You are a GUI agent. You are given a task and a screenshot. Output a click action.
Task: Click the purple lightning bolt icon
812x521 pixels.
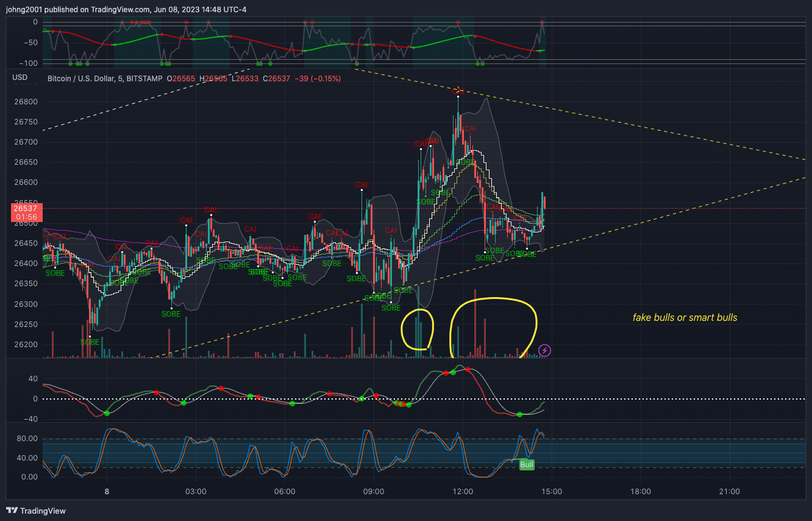pyautogui.click(x=545, y=350)
